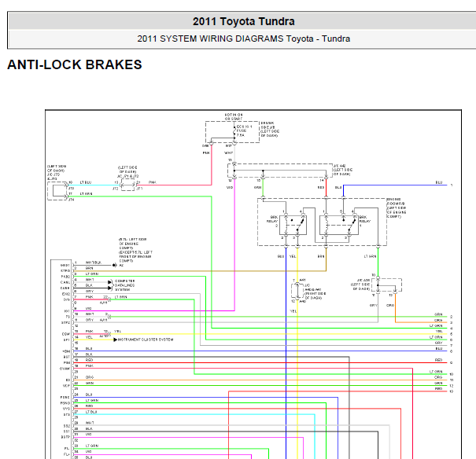Click the Driver Side J/B label text
Screen dimensions: 476x459
pyautogui.click(x=270, y=129)
